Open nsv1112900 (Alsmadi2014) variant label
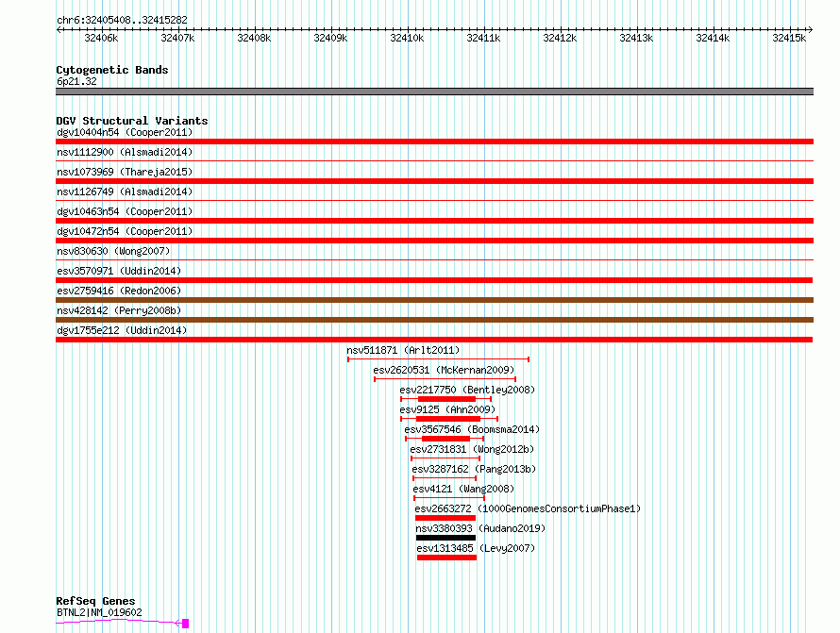The image size is (840, 633). (125, 152)
